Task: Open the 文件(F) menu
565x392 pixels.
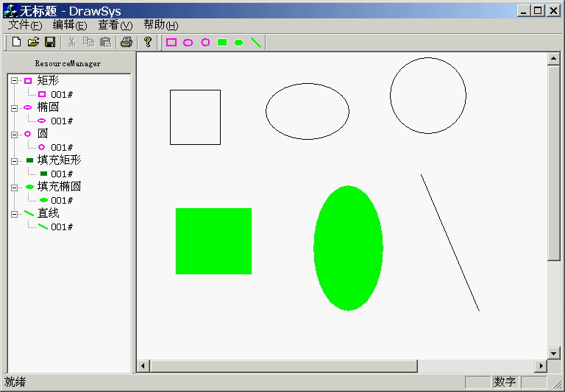Action: click(x=25, y=25)
